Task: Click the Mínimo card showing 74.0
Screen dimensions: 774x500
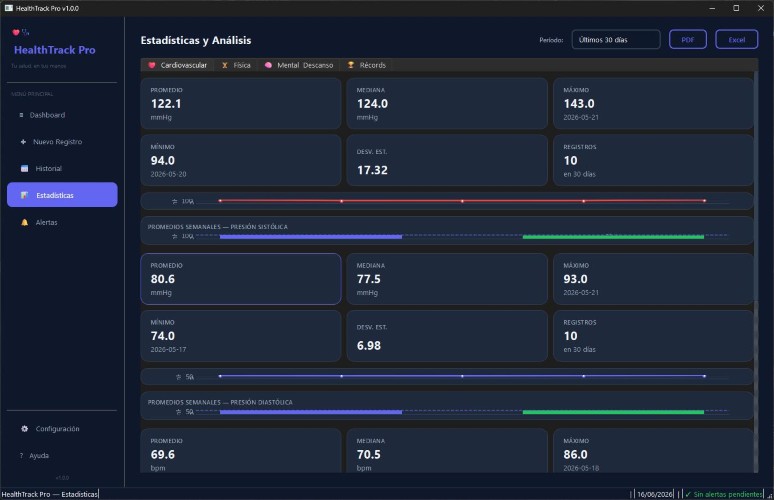Action: tap(241, 336)
